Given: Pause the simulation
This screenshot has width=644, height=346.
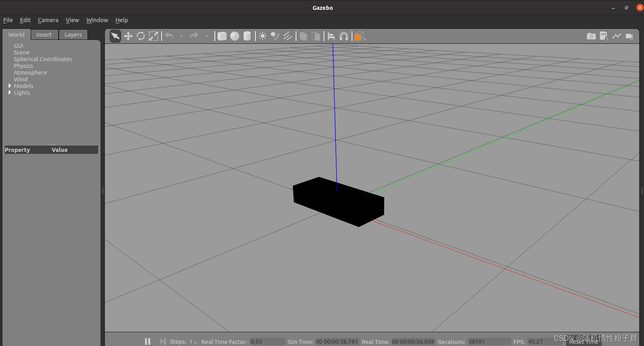Looking at the screenshot, I should (147, 341).
